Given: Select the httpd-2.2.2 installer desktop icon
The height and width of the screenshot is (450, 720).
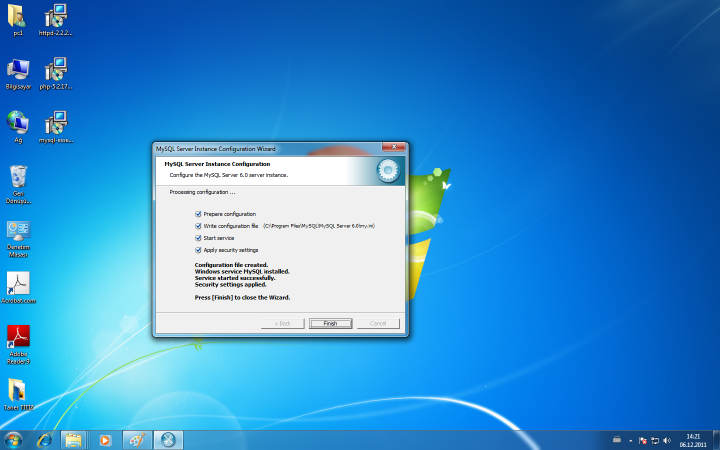Looking at the screenshot, I should tap(56, 16).
